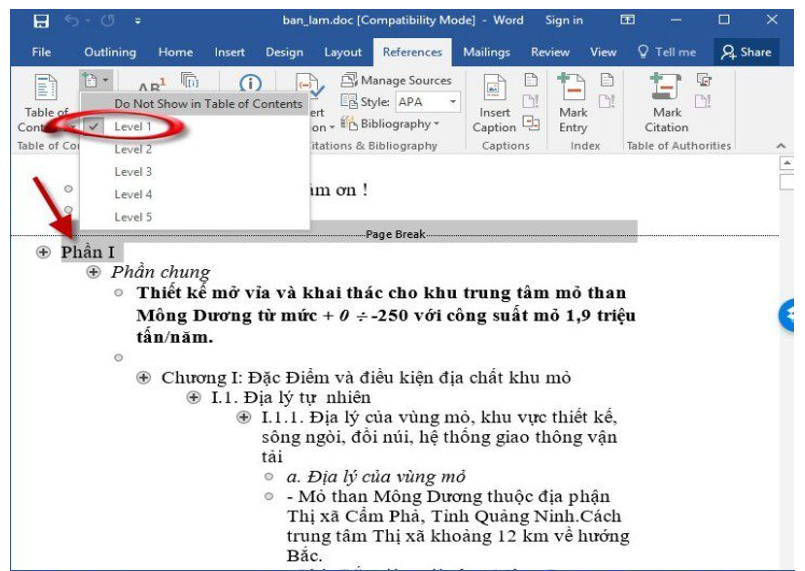Click the Mark Entry icon
805x571 pixels.
point(574,92)
